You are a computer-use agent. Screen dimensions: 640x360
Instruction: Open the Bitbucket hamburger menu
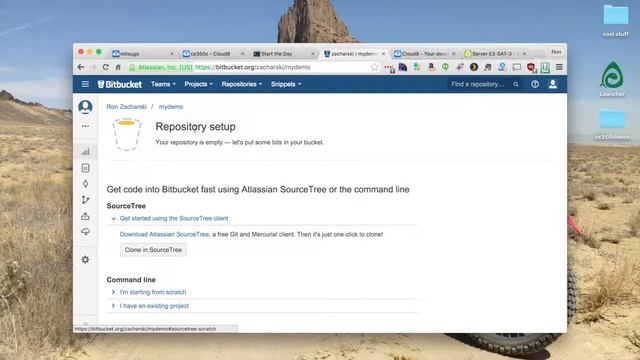(x=85, y=84)
